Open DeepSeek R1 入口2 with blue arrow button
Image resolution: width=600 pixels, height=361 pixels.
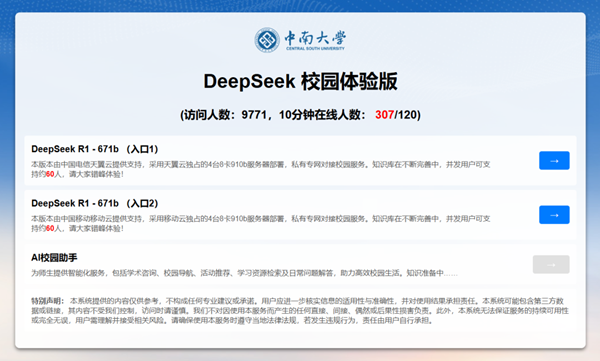pos(554,215)
